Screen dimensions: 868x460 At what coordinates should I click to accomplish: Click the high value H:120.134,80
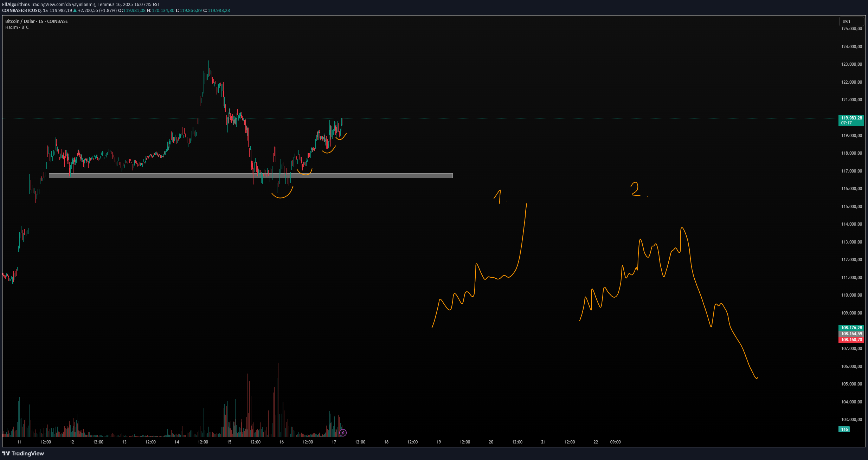click(161, 11)
